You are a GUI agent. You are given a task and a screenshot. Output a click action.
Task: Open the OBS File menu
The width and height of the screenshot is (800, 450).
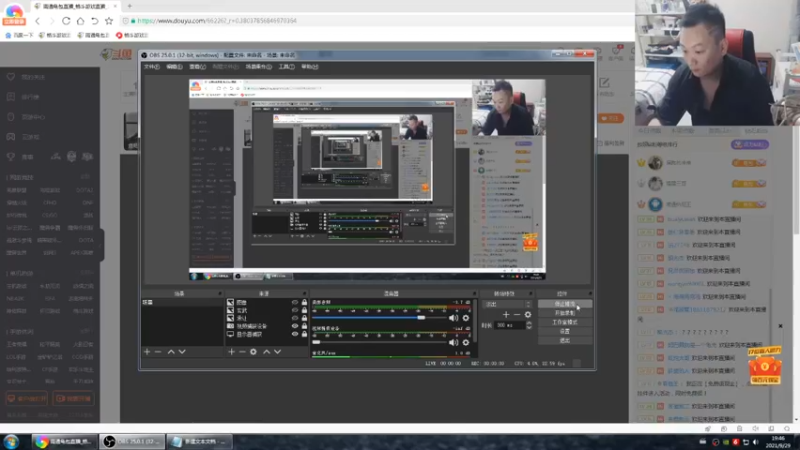tap(152, 67)
